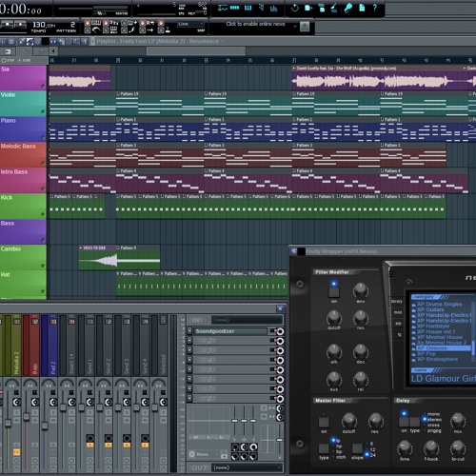Image resolution: width=476 pixels, height=476 pixels.
Task: Click the Nexus mod tab
Action: click(398, 312)
